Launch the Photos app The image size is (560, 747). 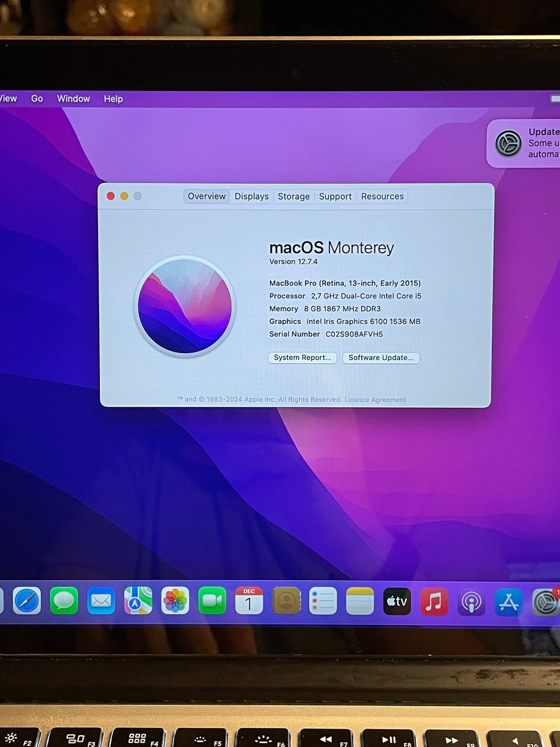pyautogui.click(x=175, y=601)
